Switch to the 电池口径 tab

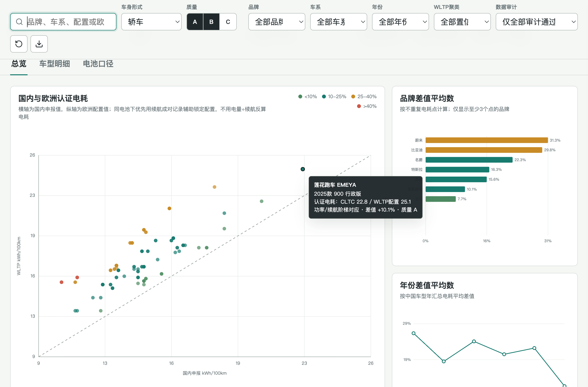pos(98,64)
